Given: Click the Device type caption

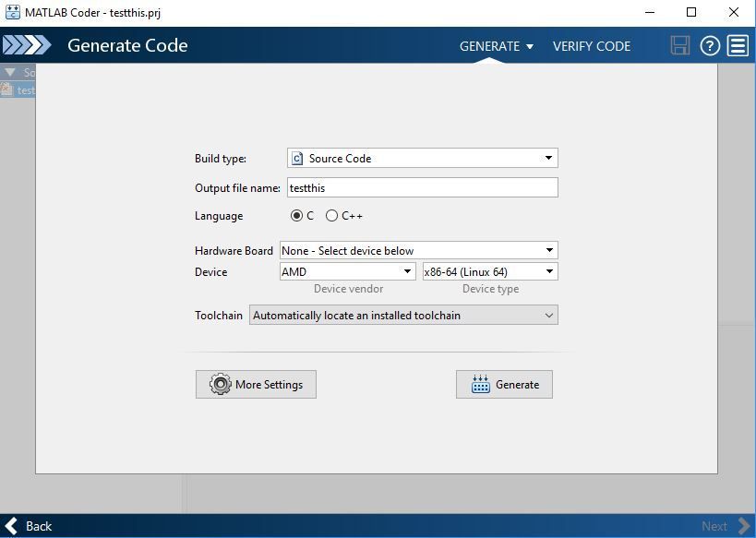Looking at the screenshot, I should pyautogui.click(x=491, y=289).
